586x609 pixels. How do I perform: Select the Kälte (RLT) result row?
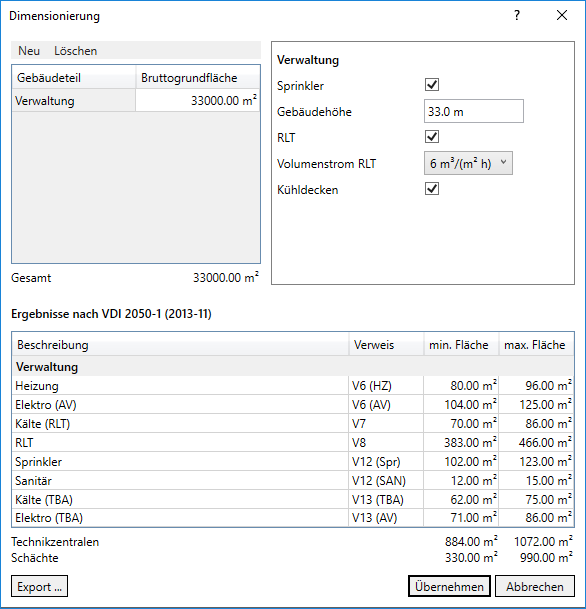(293, 424)
